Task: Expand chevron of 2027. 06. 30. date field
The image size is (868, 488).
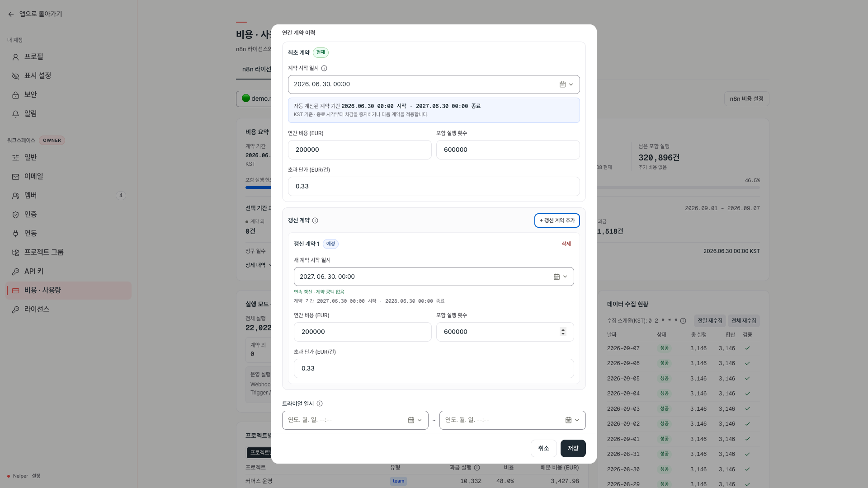Action: pos(565,277)
